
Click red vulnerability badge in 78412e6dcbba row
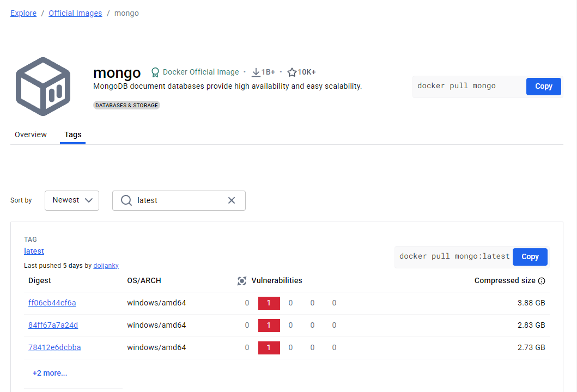269,347
